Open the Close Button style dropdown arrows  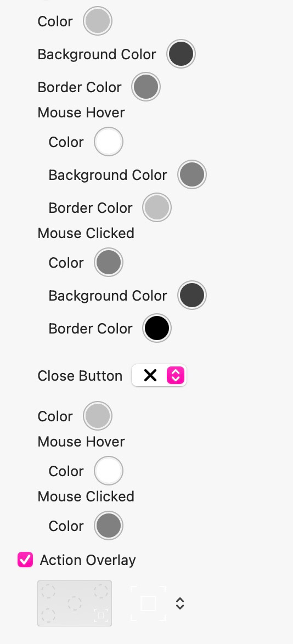coord(176,375)
